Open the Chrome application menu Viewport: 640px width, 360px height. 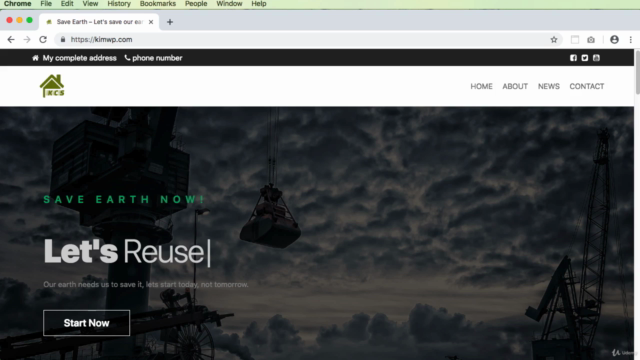(18, 4)
